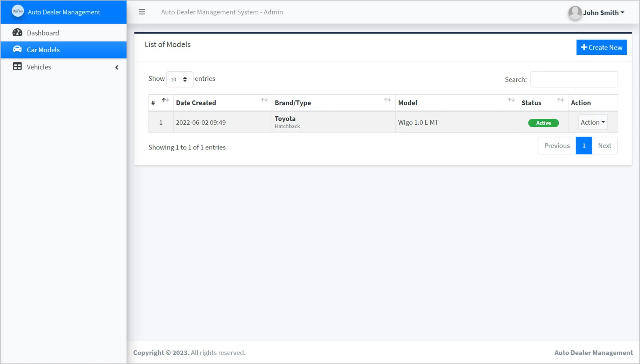Sort by Status column arrows
The width and height of the screenshot is (640, 364).
561,100
